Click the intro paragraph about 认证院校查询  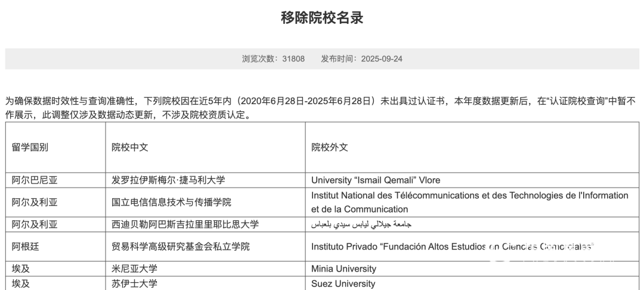click(322, 107)
